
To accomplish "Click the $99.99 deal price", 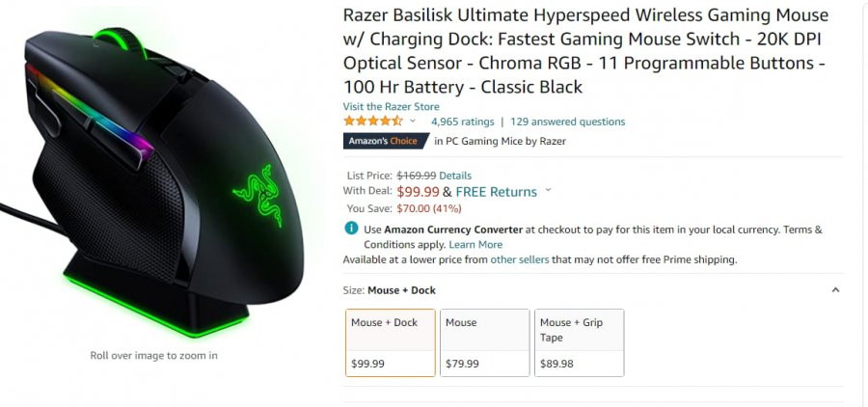I will click(x=418, y=192).
